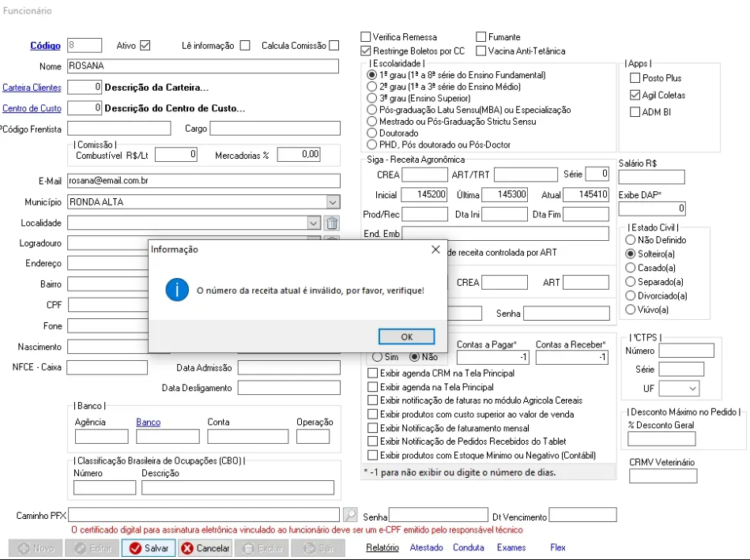Select Mestrado ou Pós-Graduação Strictu Sensu
The image size is (750, 560).
(371, 122)
